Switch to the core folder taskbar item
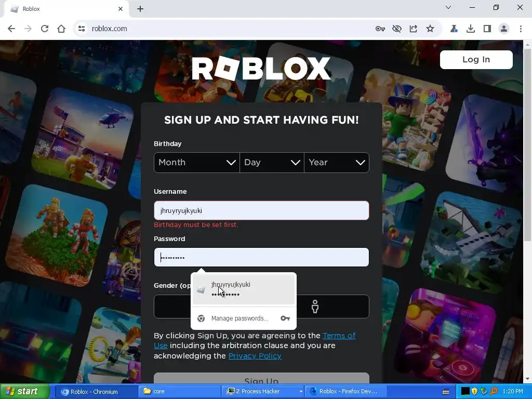 tap(179, 392)
